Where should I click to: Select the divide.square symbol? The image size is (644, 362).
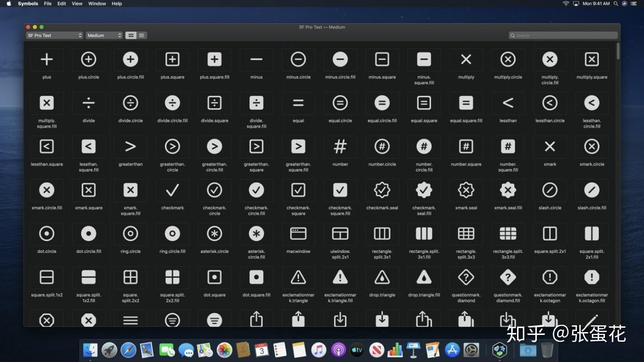pyautogui.click(x=214, y=103)
